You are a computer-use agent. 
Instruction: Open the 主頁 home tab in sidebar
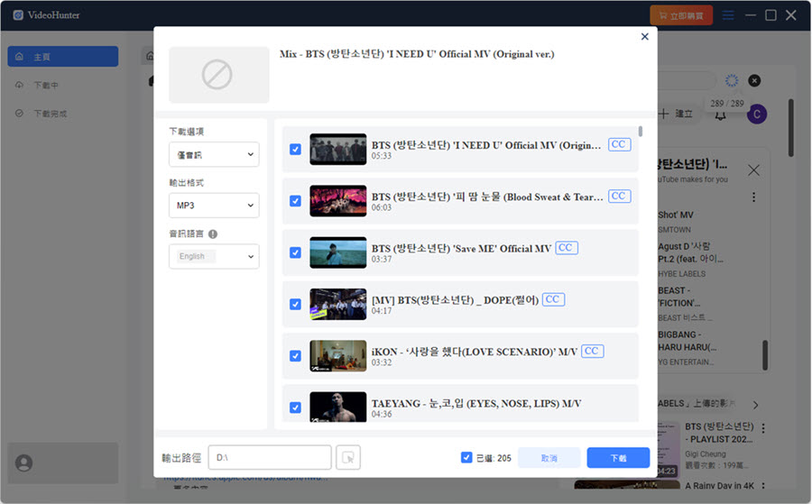(x=62, y=57)
